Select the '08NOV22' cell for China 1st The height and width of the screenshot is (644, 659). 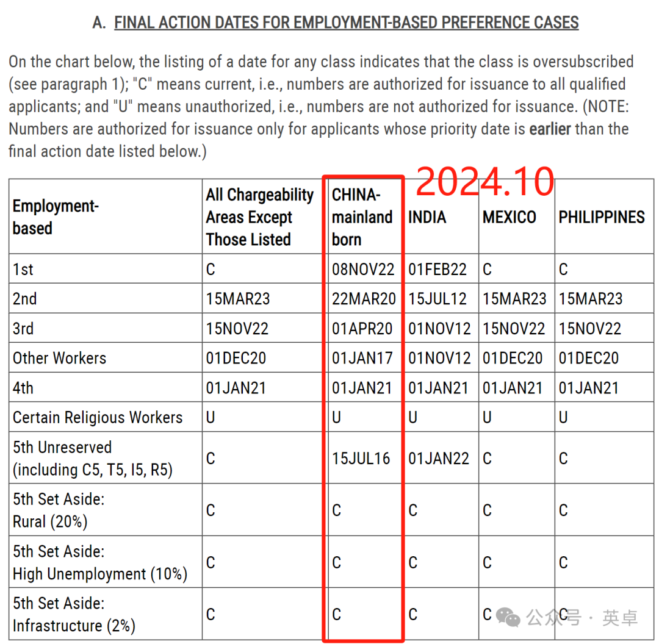tap(363, 270)
